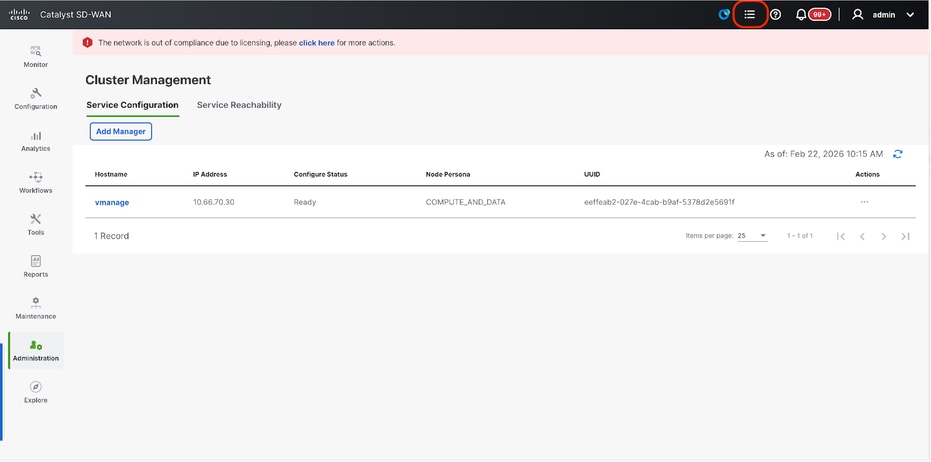Viewport: 931px width, 462px height.
Task: Open the items per page dropdown
Action: point(752,236)
